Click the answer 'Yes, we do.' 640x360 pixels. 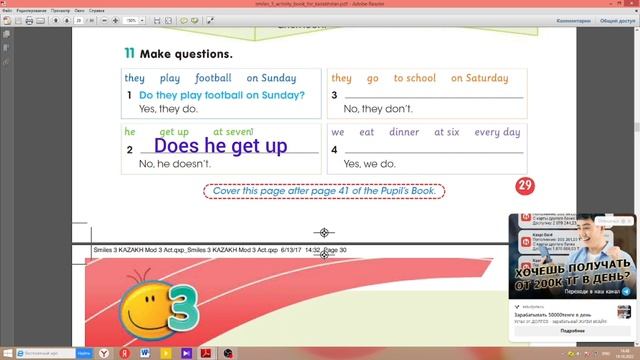point(369,164)
